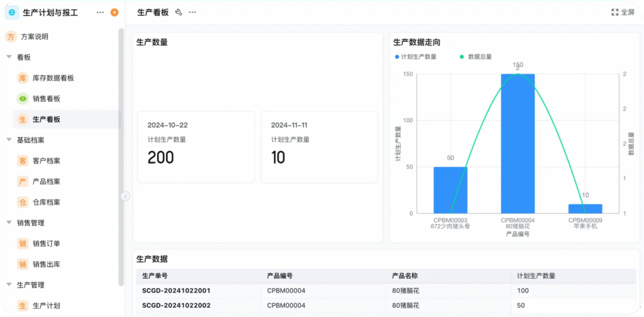Viewport: 644px width, 317px height.
Task: Collapse the 看板 group in sidebar
Action: tap(9, 57)
